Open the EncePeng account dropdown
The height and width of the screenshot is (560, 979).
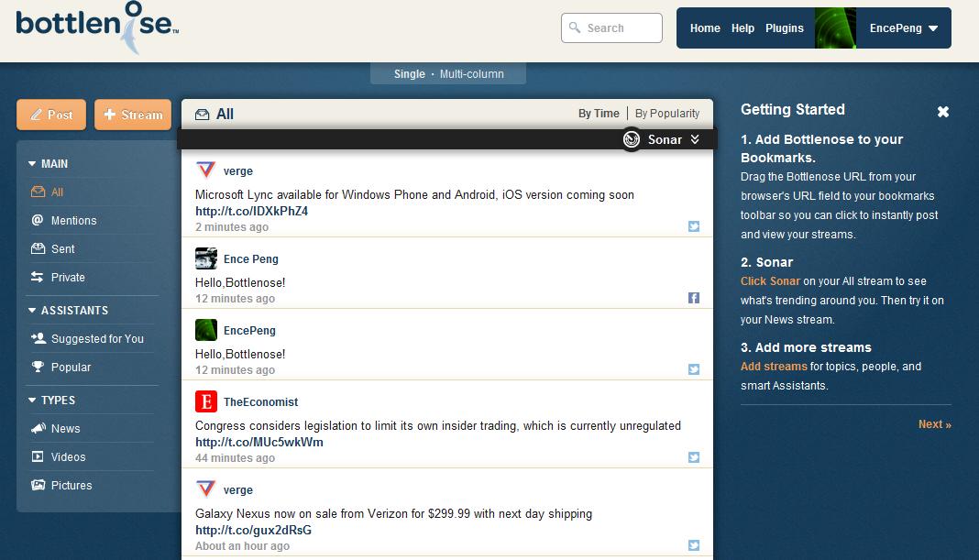pyautogui.click(x=904, y=28)
